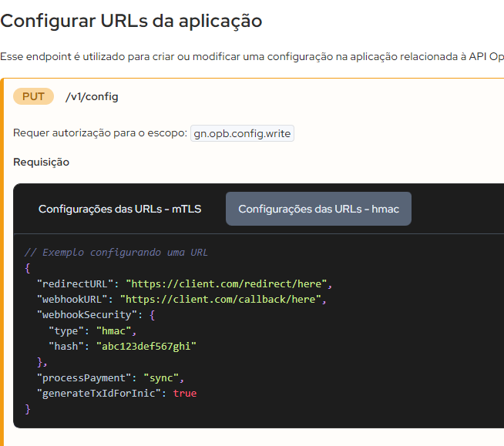Click the Requisição label

(x=41, y=163)
